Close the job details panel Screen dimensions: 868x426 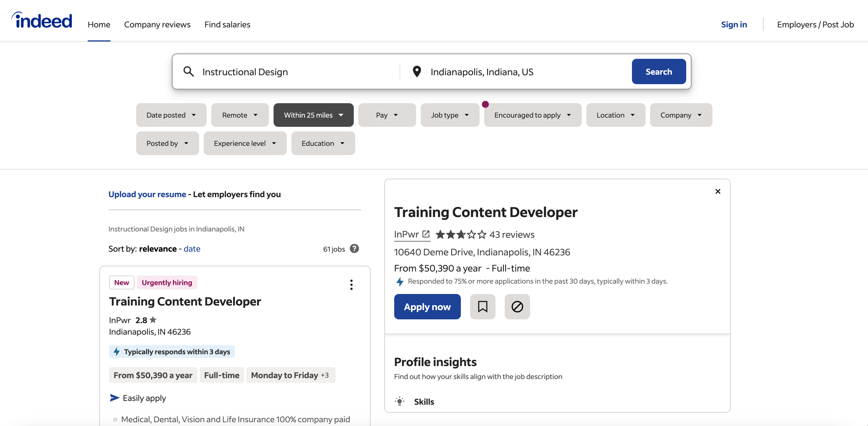pos(718,191)
